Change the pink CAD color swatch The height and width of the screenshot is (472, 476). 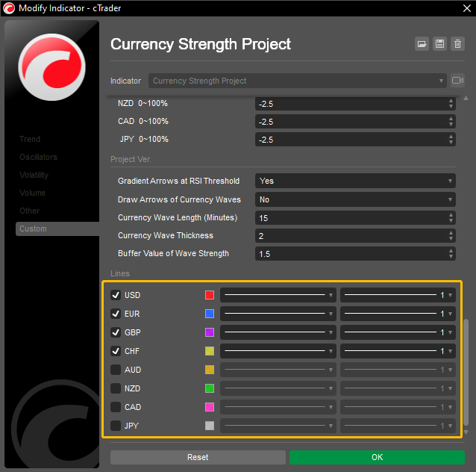(x=210, y=407)
